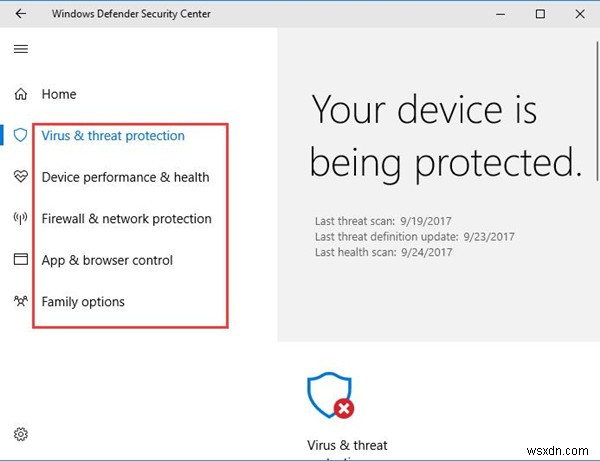This screenshot has width=600, height=461.
Task: Go to the Home page
Action: [59, 94]
